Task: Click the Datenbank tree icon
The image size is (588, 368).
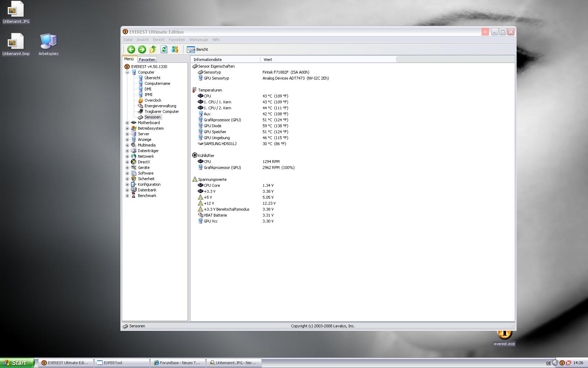Action: point(134,190)
